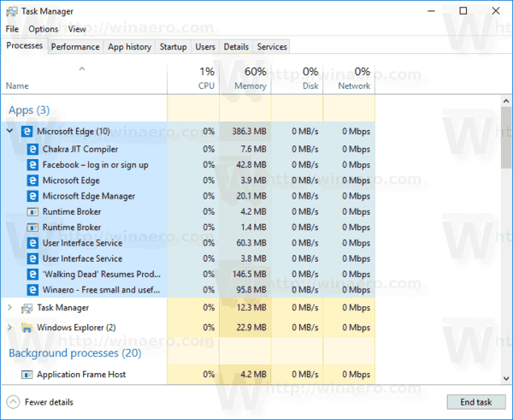Click User Interface Service icon (60.3 MB)
This screenshot has height=420, width=513.
[32, 243]
